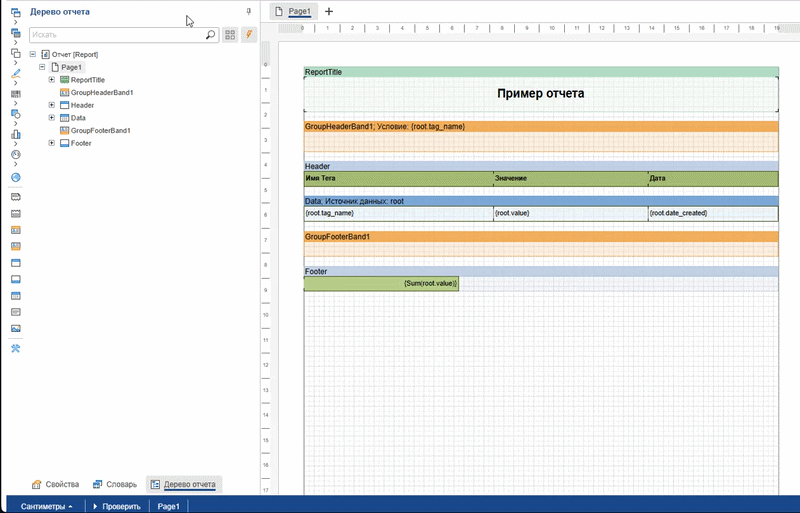800x513 pixels.
Task: Select the chart component icon in sidebar
Action: click(15, 134)
